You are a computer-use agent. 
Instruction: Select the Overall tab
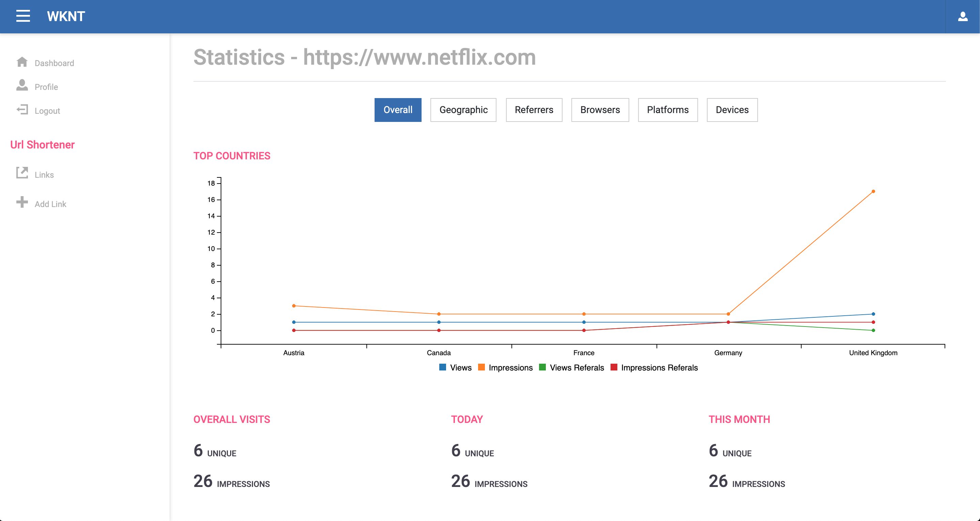398,110
